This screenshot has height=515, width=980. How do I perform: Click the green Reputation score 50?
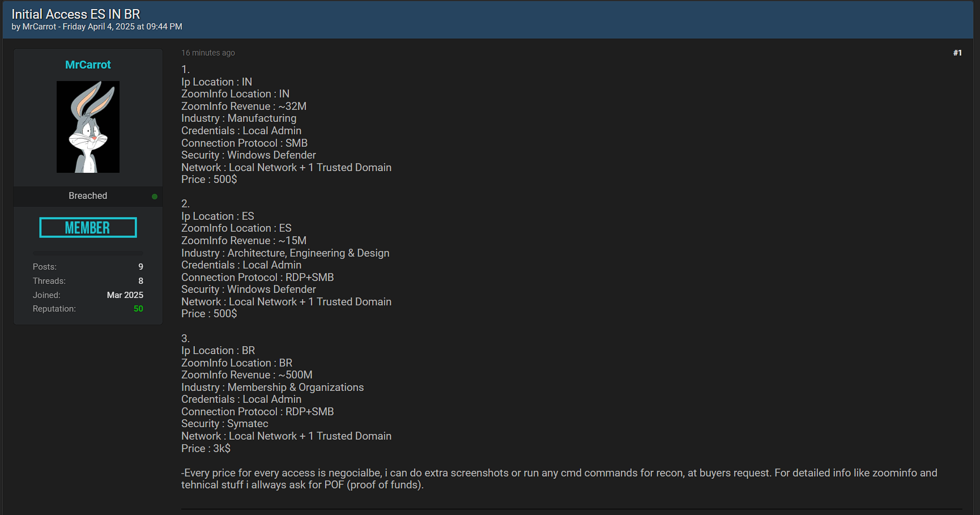point(138,309)
